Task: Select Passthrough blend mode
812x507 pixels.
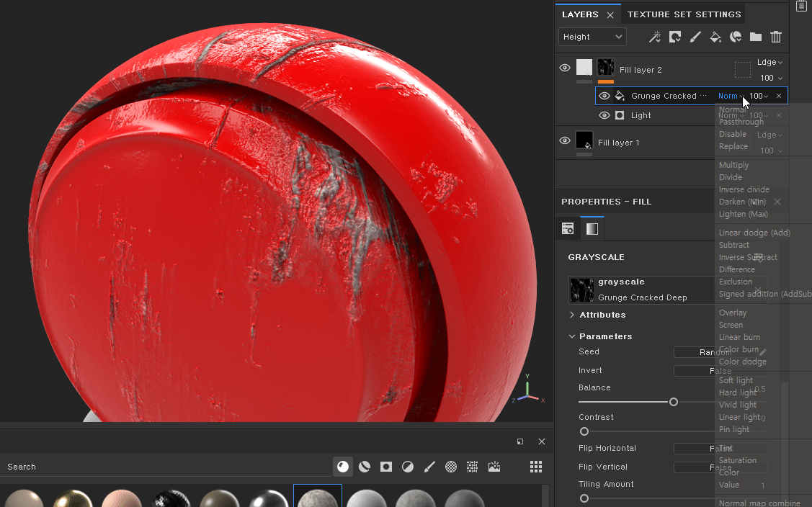Action: coord(741,122)
